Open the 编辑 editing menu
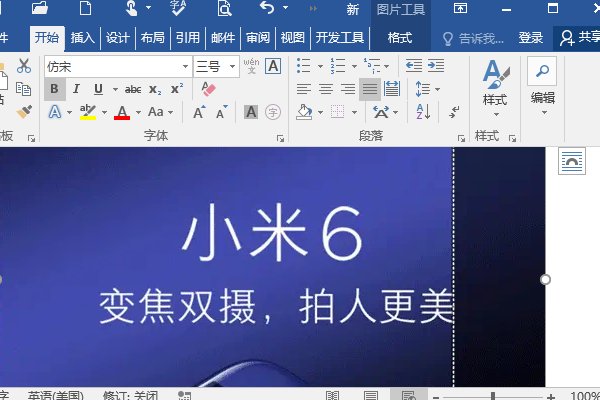This screenshot has height=400, width=600. point(543,87)
